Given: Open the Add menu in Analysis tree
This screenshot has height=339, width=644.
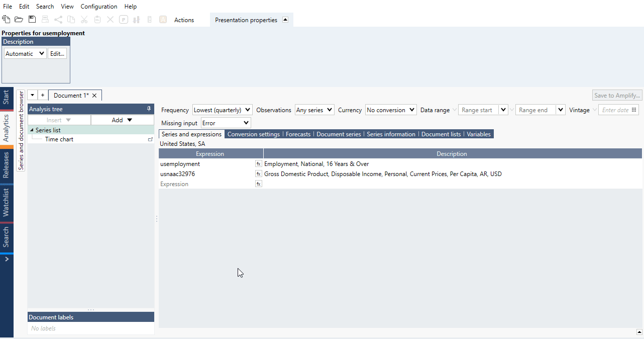Looking at the screenshot, I should pos(122,120).
